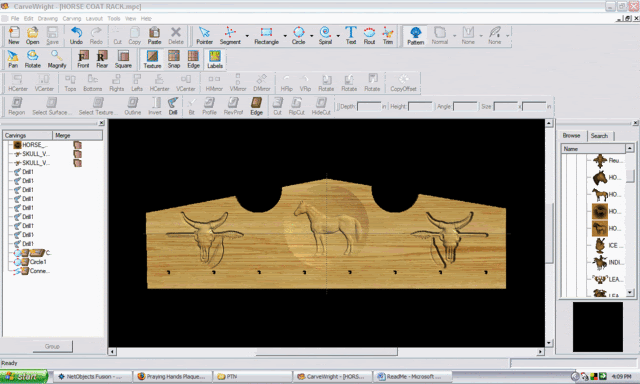
Task: Click the horizontal canvas scrollbar thumb
Action: [327, 351]
